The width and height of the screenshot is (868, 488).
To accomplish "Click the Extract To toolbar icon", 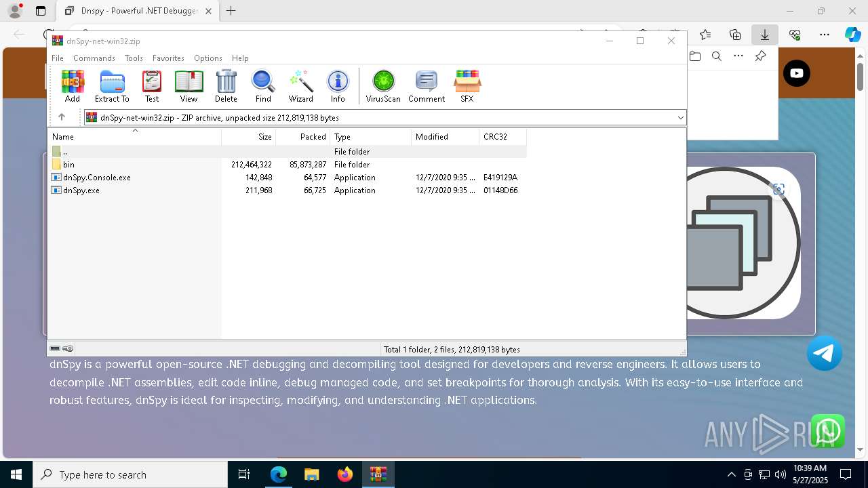I will point(112,86).
